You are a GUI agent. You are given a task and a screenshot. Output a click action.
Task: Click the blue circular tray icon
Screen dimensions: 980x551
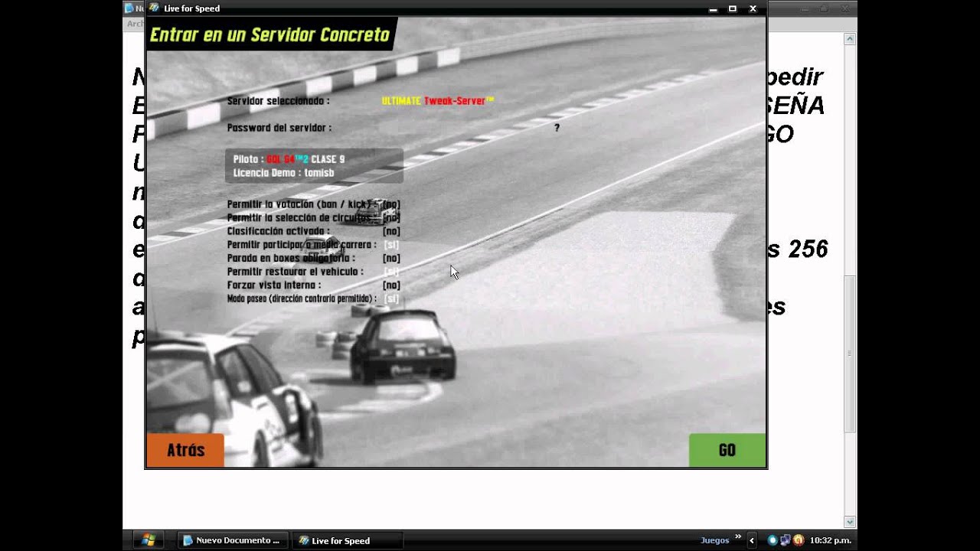[x=772, y=540]
